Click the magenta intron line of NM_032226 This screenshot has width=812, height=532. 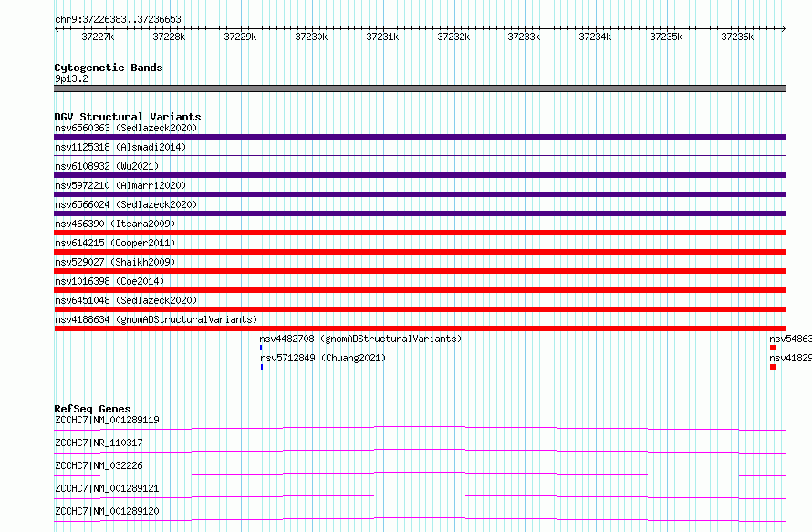[420, 473]
